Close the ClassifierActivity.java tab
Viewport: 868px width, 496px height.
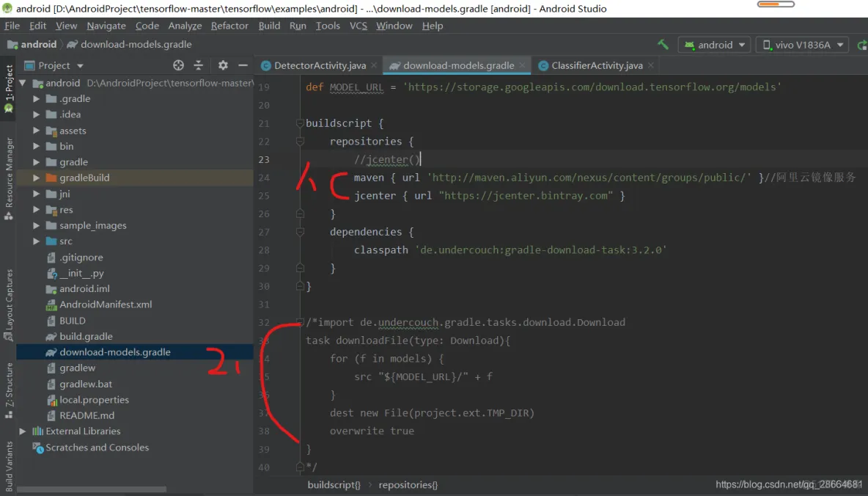650,65
